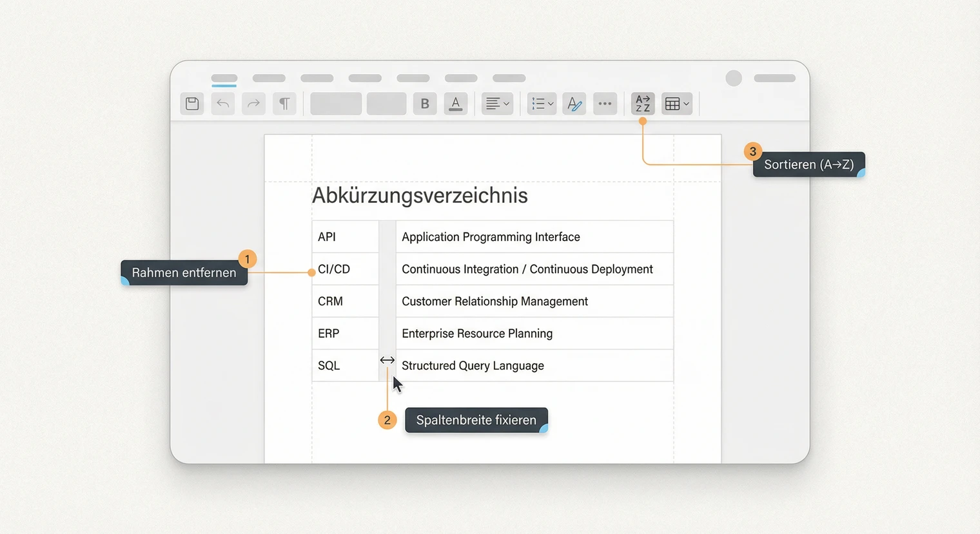Open the text alignment dropdown

[497, 104]
